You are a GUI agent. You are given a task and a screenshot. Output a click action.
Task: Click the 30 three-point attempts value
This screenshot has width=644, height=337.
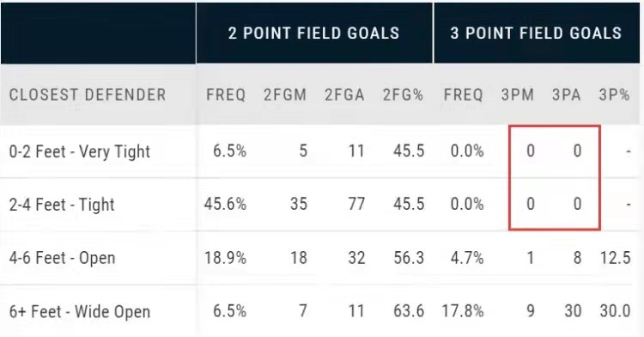point(573,311)
